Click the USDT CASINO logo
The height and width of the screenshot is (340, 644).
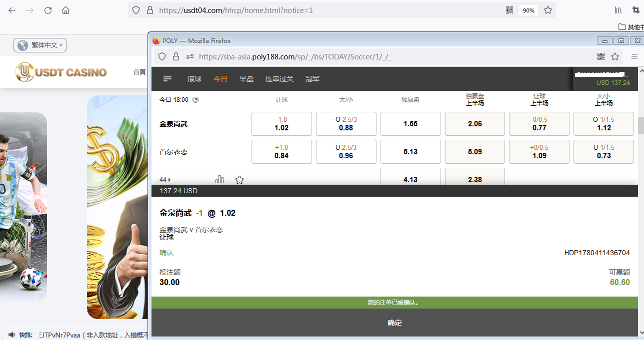61,72
